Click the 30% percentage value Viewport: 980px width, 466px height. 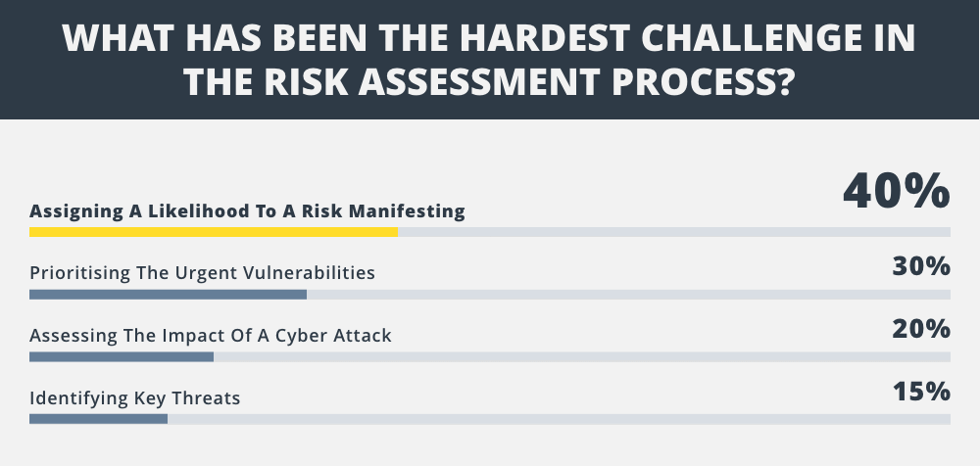tap(921, 266)
